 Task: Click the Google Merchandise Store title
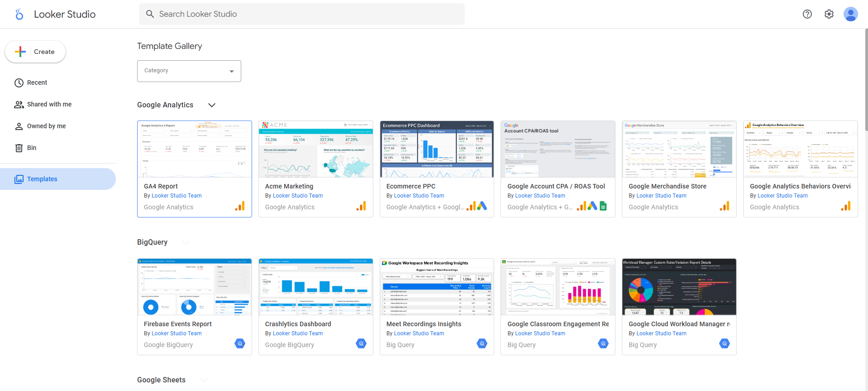(668, 186)
